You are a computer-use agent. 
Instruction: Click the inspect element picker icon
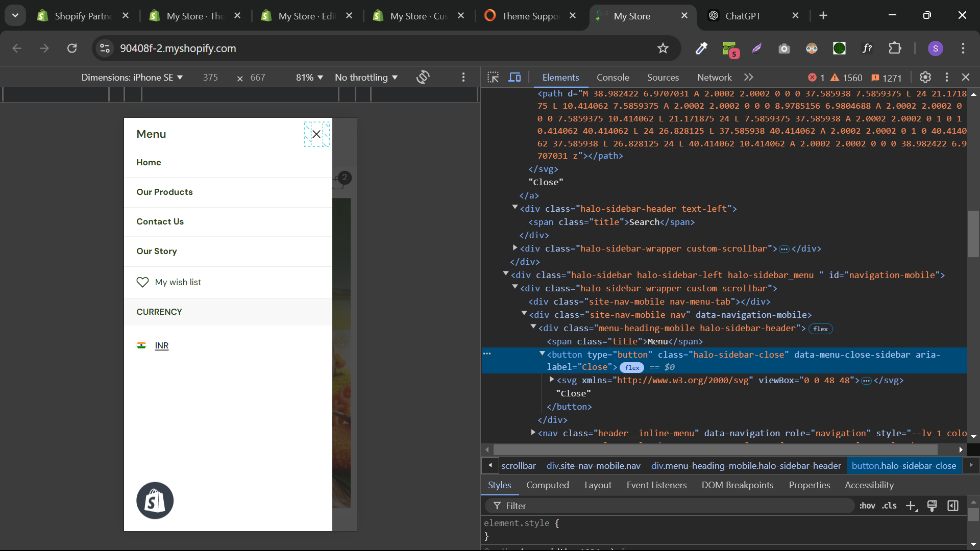[x=493, y=77]
